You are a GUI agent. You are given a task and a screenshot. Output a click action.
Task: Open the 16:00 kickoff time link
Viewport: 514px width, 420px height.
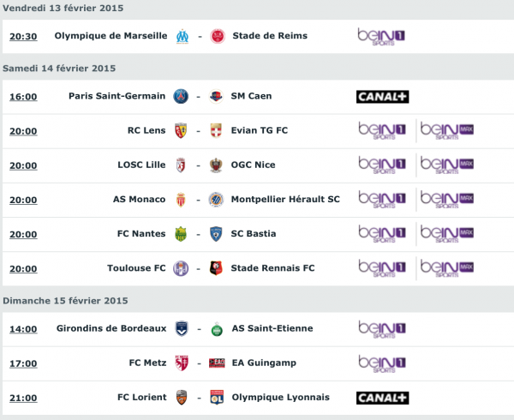click(23, 96)
